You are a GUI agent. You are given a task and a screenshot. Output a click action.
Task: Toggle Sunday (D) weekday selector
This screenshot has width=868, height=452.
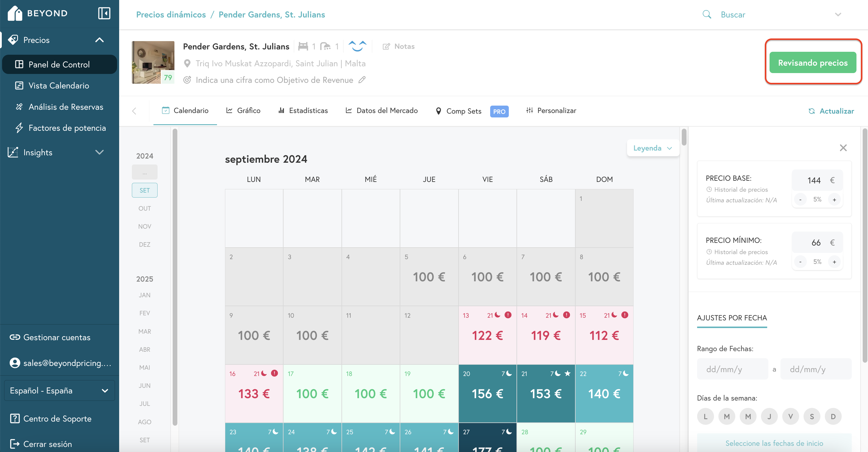[x=833, y=416]
